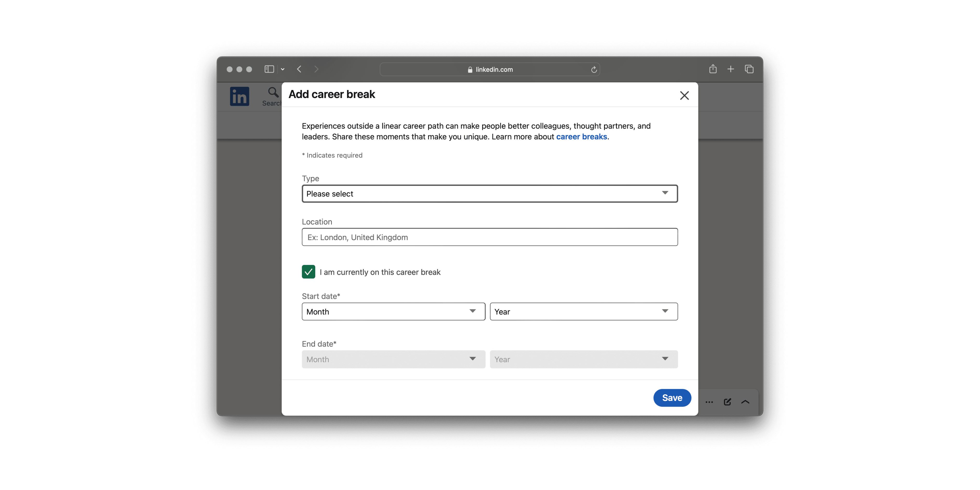Expand messaging panel with chevron up
This screenshot has height=490, width=980.
[745, 402]
